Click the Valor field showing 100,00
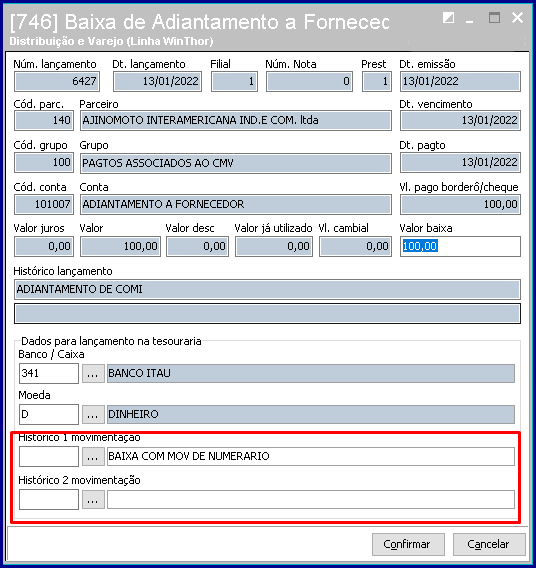 click(121, 246)
